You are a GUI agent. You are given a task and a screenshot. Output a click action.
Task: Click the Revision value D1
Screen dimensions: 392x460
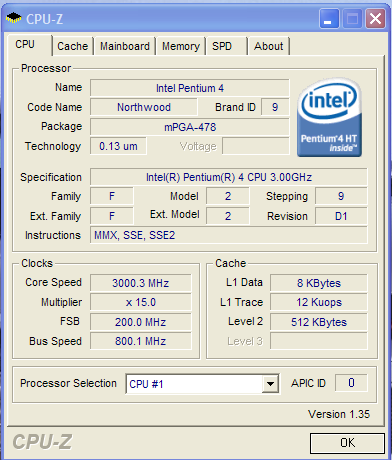coord(341,216)
